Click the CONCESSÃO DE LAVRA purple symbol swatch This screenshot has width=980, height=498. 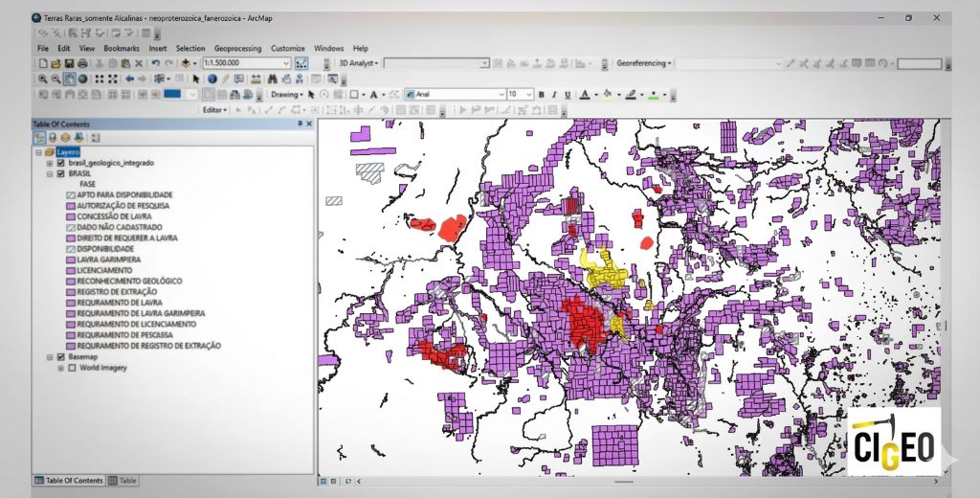(x=71, y=216)
